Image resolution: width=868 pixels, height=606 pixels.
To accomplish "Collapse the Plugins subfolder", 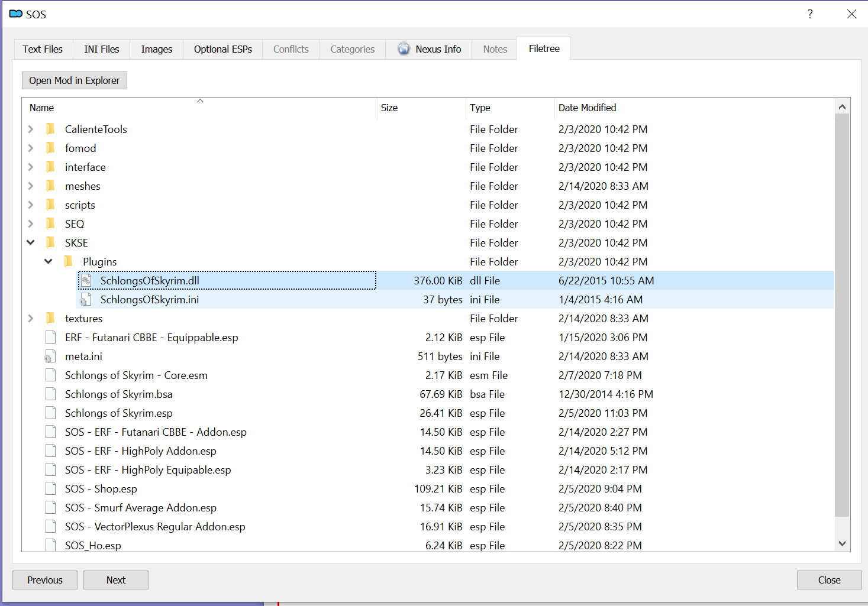I will [x=49, y=261].
